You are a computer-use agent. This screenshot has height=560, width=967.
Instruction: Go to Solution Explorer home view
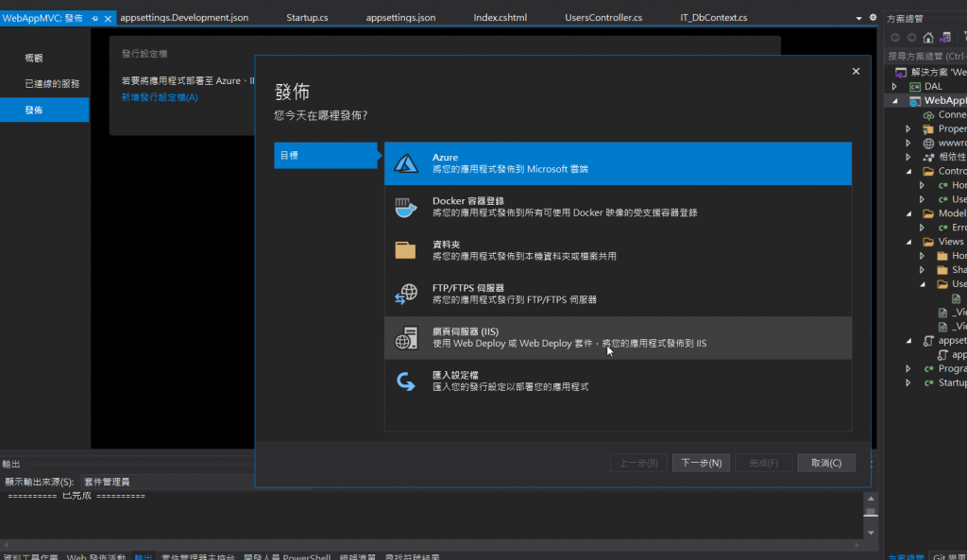927,38
